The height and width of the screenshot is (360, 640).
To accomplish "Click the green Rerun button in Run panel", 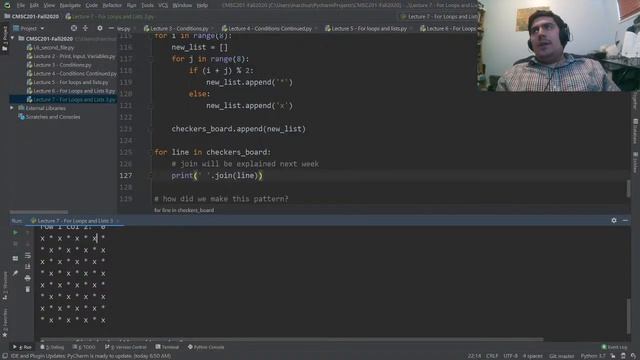I will pyautogui.click(x=15, y=232).
